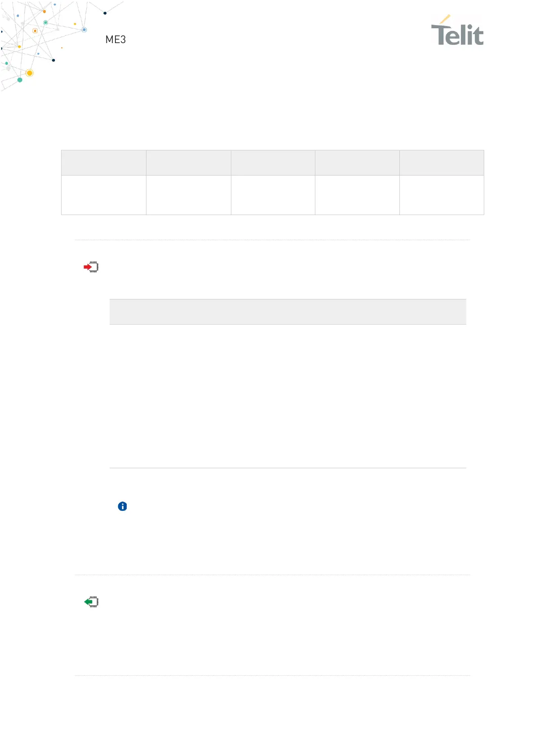The width and height of the screenshot is (535, 756).
Task: Click the red arrow chip icon
Action: [91, 267]
